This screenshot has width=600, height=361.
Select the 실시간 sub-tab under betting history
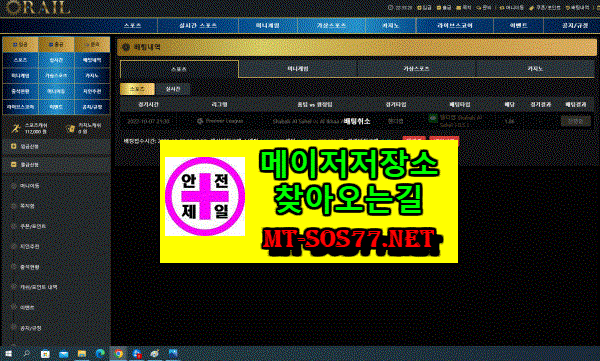173,89
